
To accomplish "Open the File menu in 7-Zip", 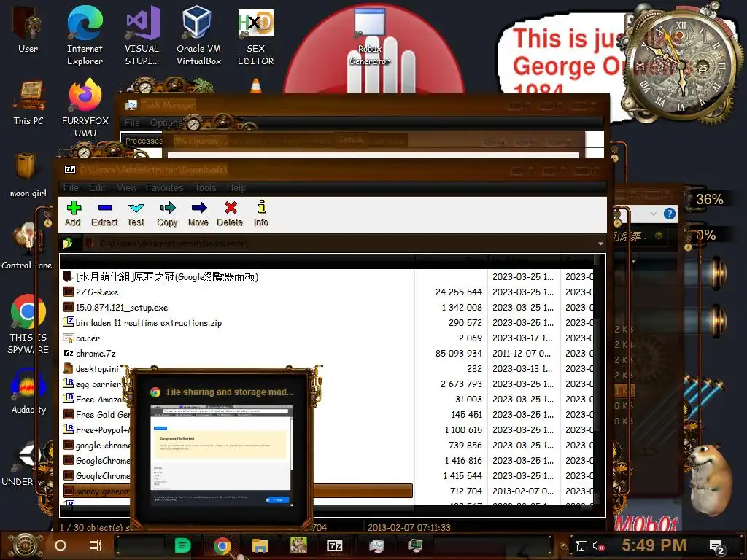I will click(x=71, y=187).
